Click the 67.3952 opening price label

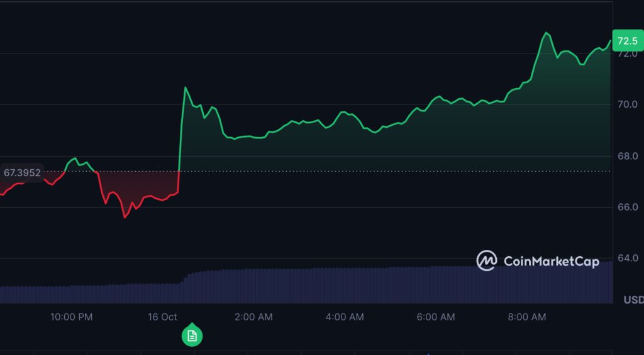pyautogui.click(x=22, y=172)
